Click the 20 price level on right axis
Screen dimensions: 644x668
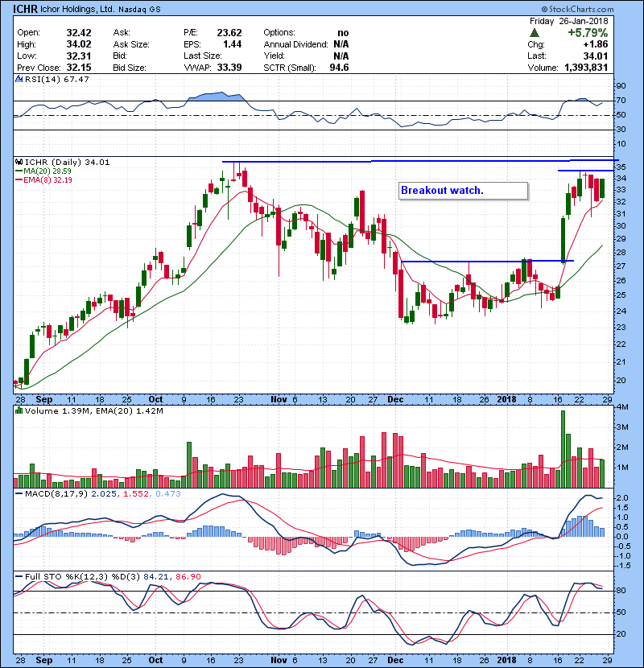(621, 380)
